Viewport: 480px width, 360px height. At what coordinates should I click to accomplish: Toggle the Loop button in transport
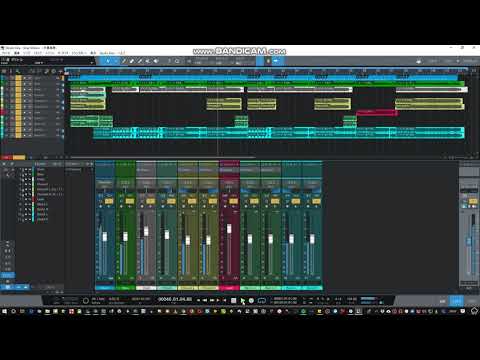click(262, 301)
